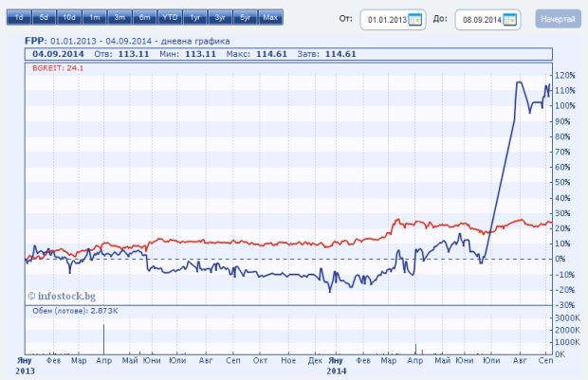This screenshot has width=588, height=380.
Task: Click the Затв: 114.61 closing value
Action: click(x=326, y=54)
